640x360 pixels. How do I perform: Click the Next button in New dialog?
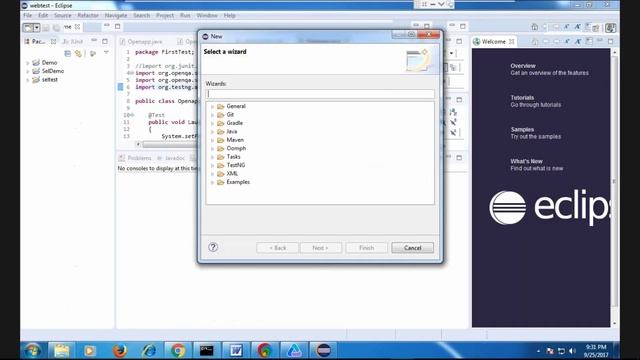[320, 248]
